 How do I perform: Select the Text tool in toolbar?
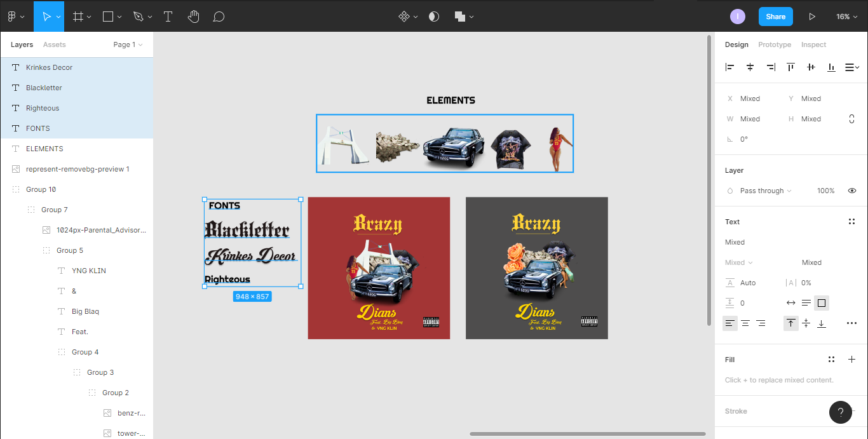pos(168,17)
